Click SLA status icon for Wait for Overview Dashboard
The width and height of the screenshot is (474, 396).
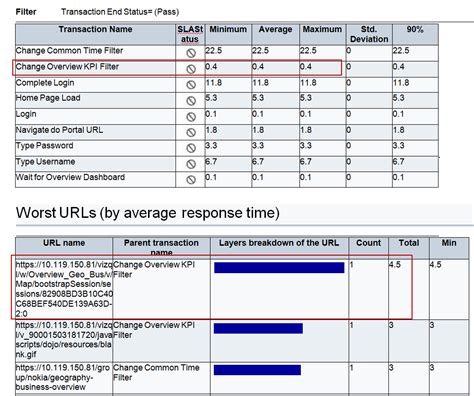coord(191,180)
